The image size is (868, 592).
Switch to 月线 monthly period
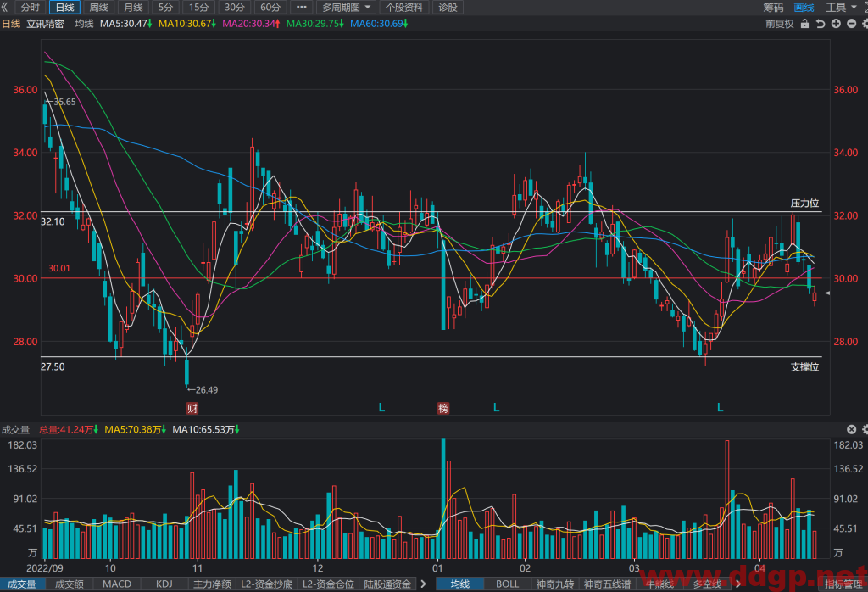click(x=133, y=7)
